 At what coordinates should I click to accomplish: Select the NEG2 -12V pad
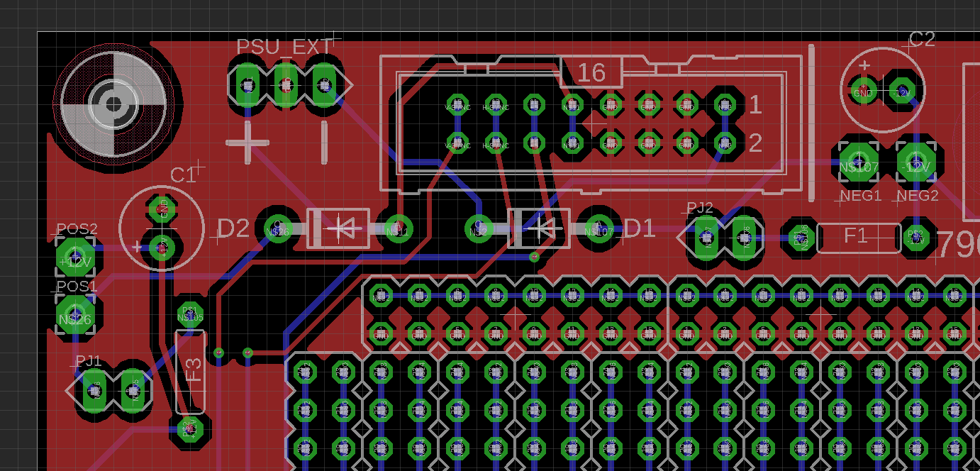916,162
